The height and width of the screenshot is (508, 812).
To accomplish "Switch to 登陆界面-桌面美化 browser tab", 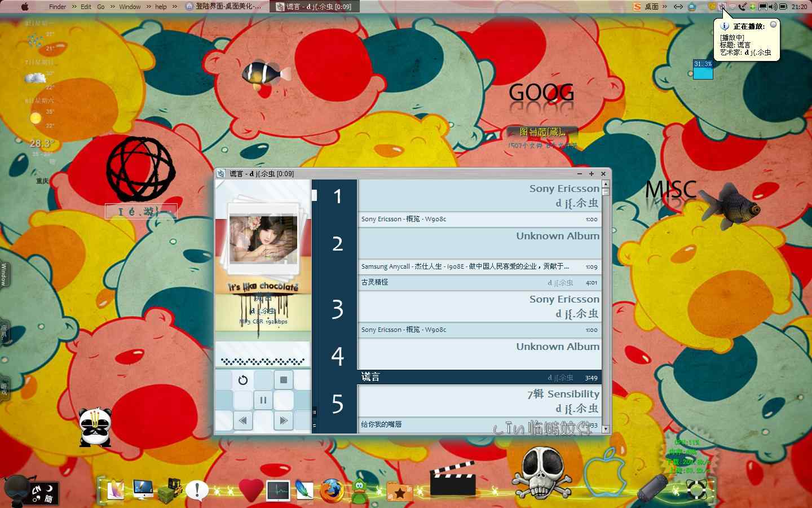I will pos(223,7).
